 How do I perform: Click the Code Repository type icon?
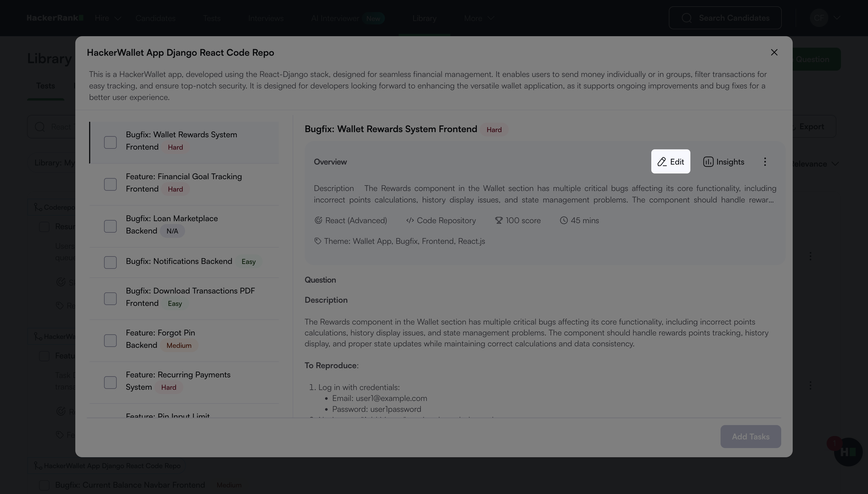(410, 221)
